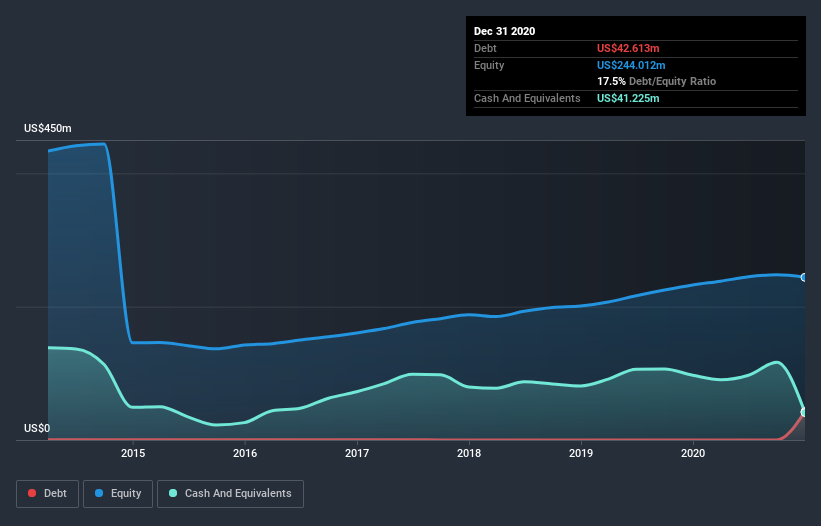Click the US$0 y-axis label

37,428
